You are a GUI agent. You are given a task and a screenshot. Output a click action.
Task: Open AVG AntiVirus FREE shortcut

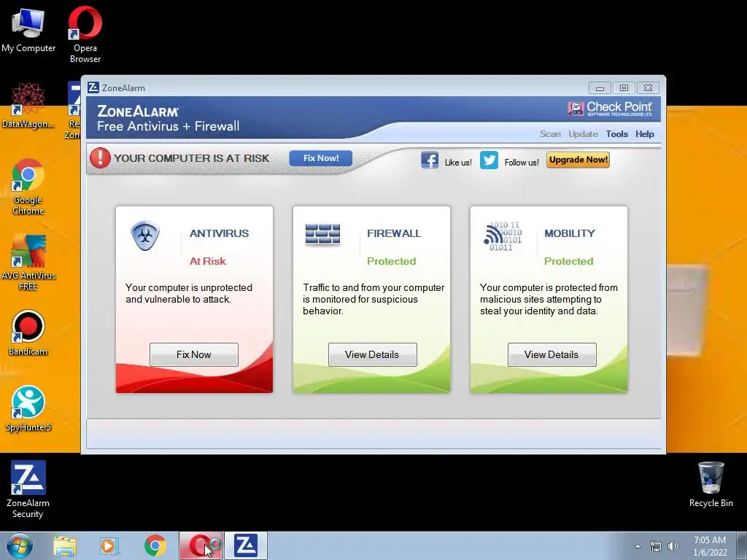28,262
